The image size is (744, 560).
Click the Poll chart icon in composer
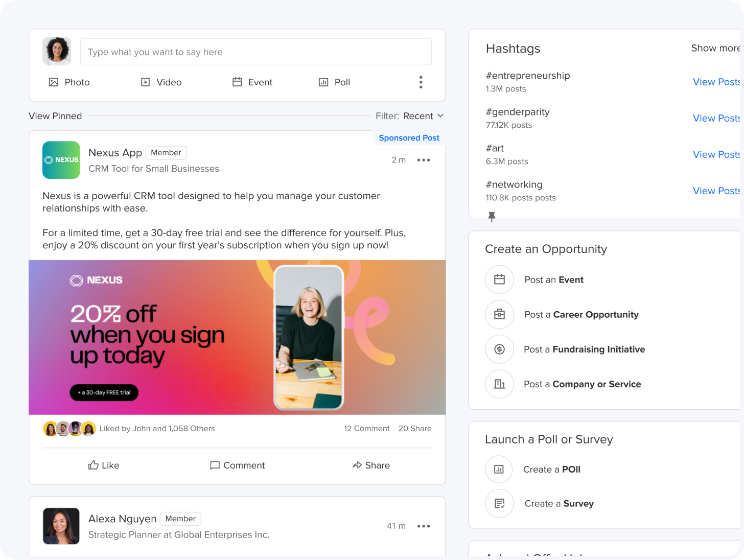[323, 82]
